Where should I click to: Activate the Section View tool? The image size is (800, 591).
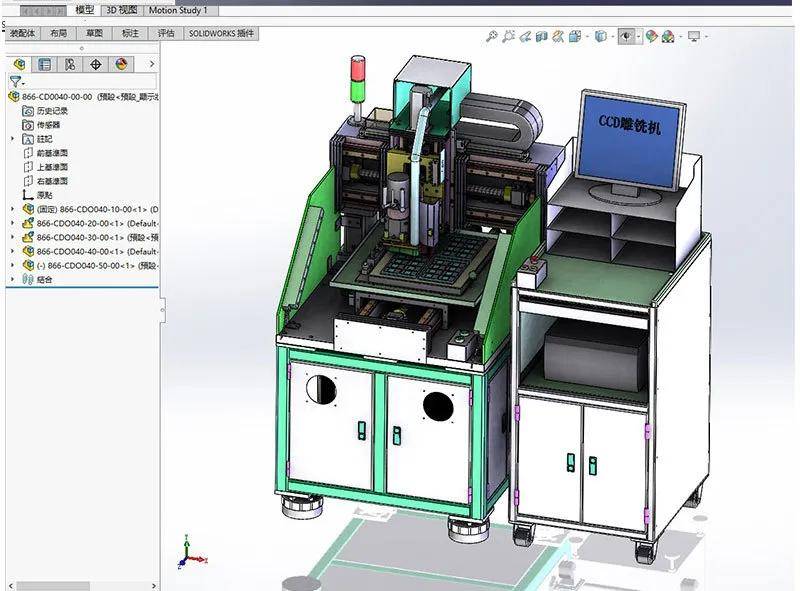[x=541, y=36]
